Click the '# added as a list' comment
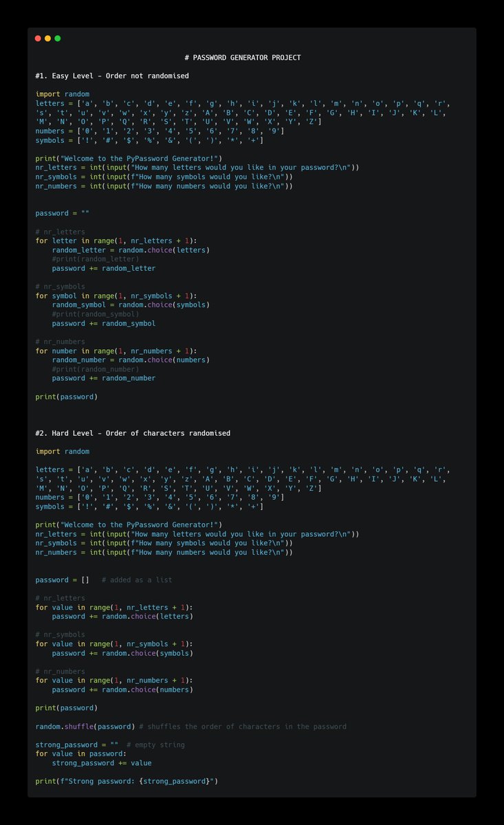Screen dimensions: 504x825 point(137,580)
